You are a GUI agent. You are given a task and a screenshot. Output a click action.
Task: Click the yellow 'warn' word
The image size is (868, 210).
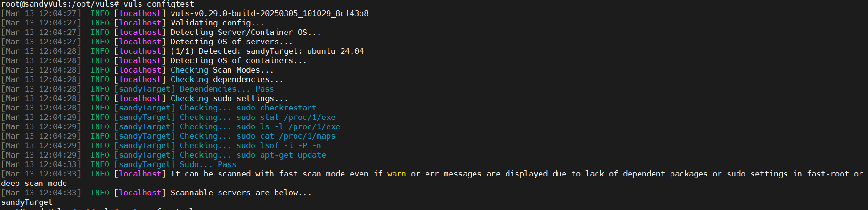pos(396,174)
